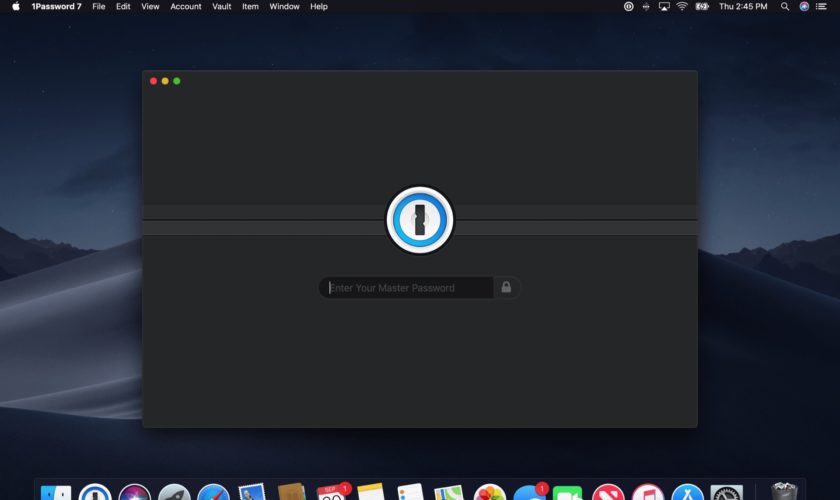Click the battery status icon
Screen dimensions: 840x500
pos(702,6)
